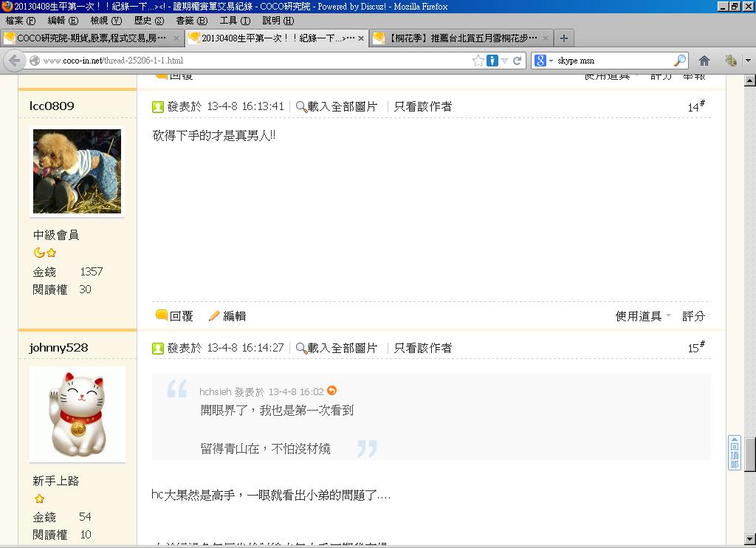Image resolution: width=756 pixels, height=548 pixels.
Task: Switch to the COCO研究院-期貨,股票 tab
Action: pos(92,38)
